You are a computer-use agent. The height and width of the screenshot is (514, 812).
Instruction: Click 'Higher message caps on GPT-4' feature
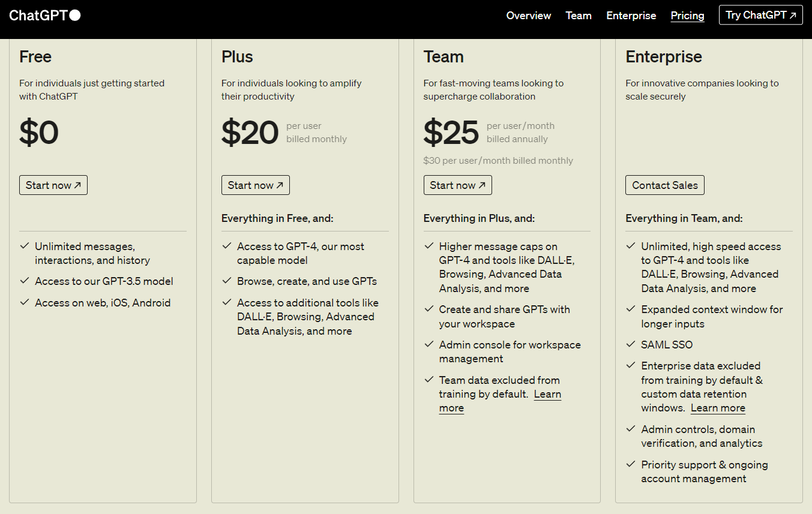pyautogui.click(x=507, y=267)
